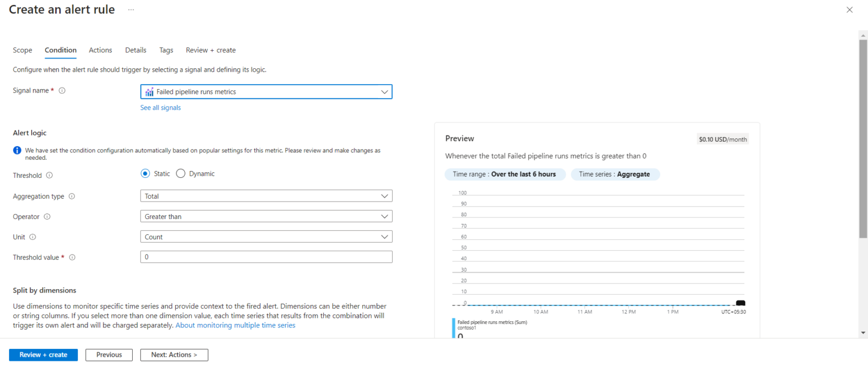The height and width of the screenshot is (367, 868).
Task: Click the Threshold value info icon
Action: [72, 257]
